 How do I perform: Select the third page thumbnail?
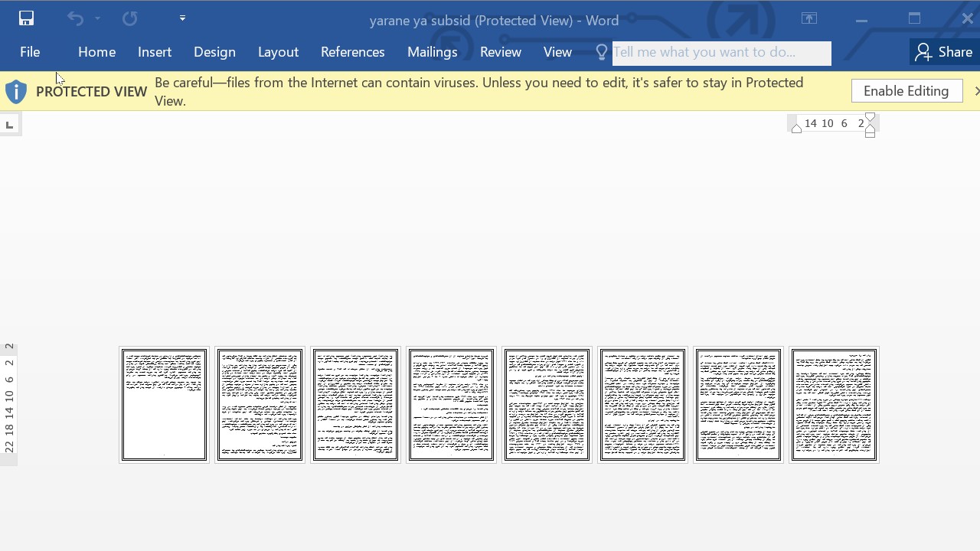point(355,405)
